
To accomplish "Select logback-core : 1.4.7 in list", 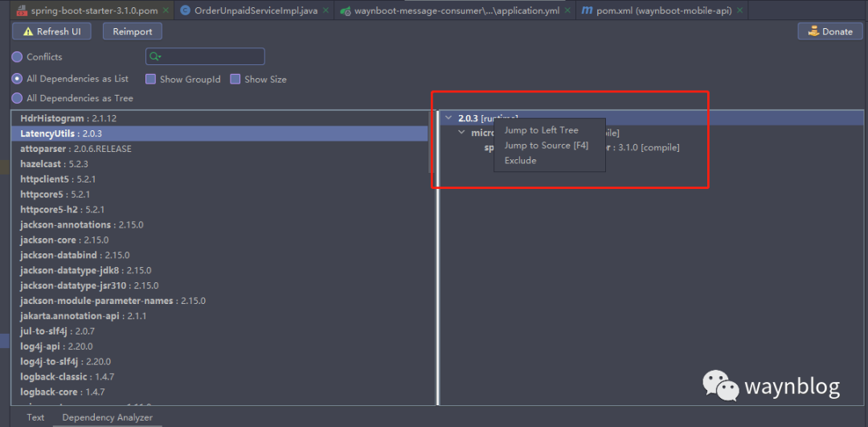I will click(219, 392).
